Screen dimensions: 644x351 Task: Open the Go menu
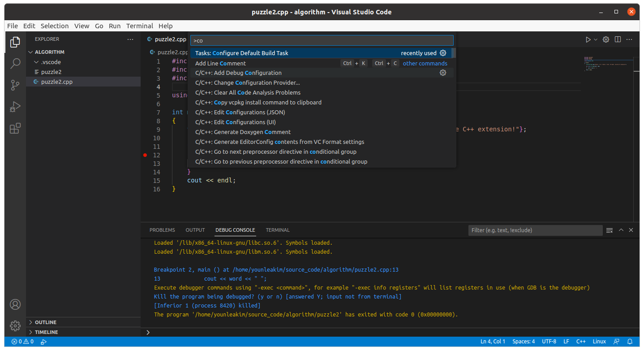coord(99,26)
